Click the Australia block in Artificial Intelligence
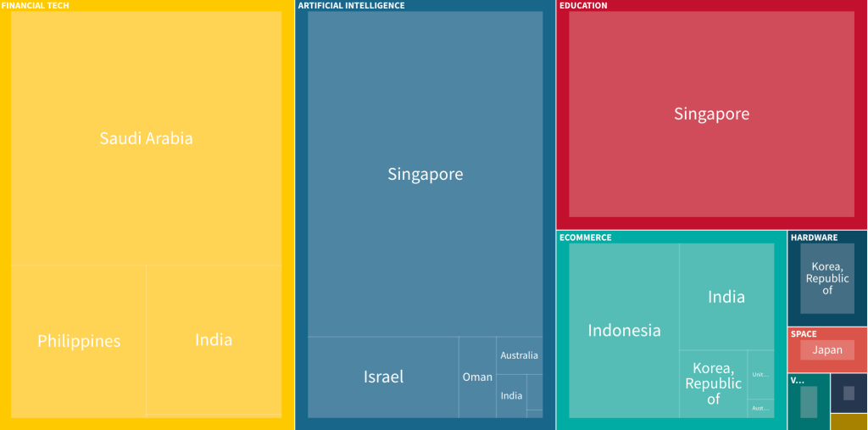This screenshot has height=430, width=868. click(x=520, y=355)
